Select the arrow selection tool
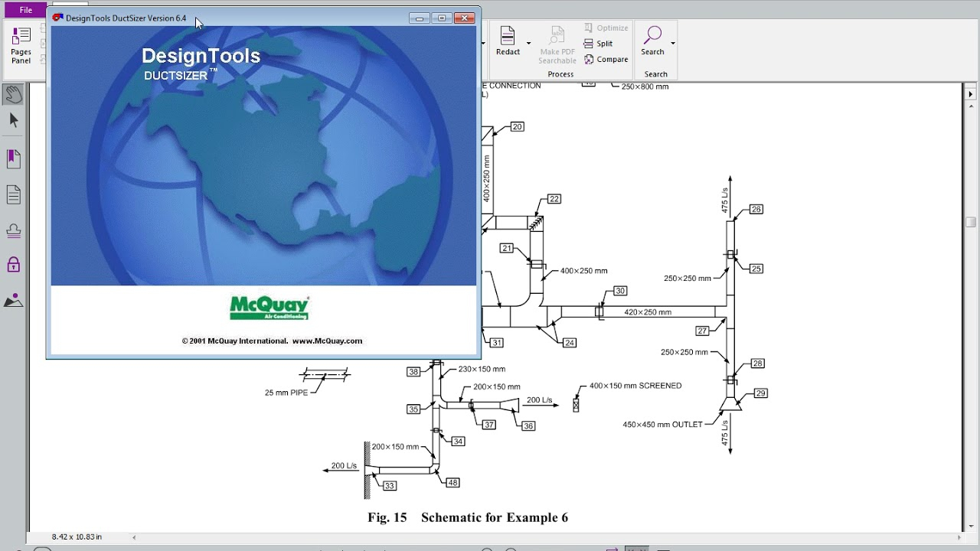 click(13, 120)
